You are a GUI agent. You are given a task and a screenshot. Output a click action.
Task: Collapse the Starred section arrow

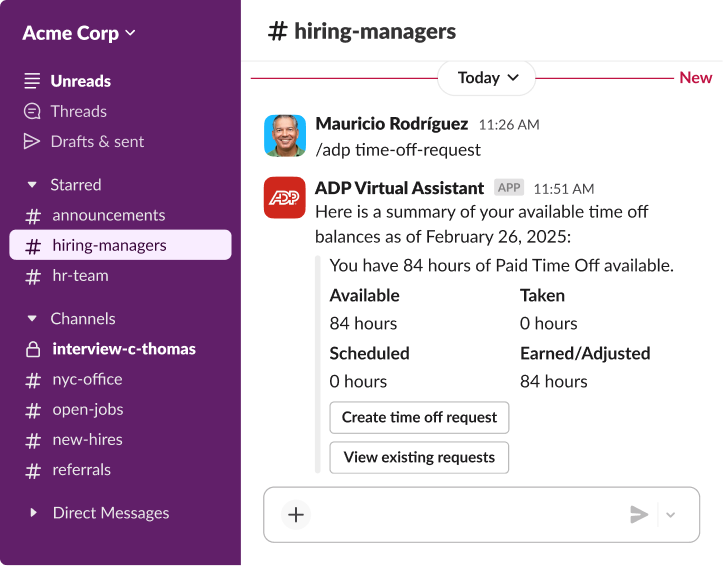32,185
